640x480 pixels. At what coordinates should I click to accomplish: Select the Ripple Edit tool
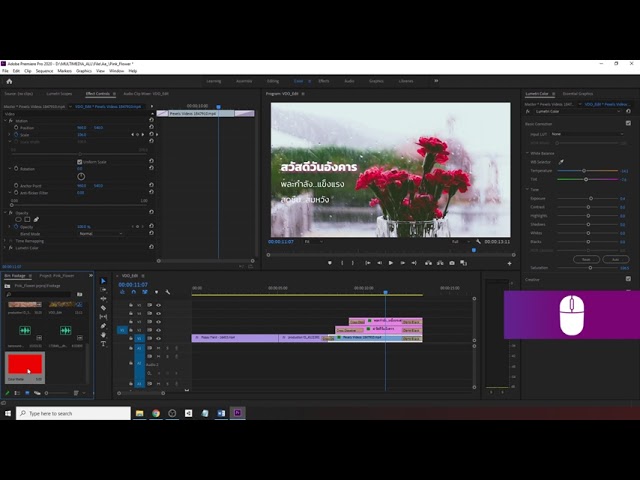[103, 299]
